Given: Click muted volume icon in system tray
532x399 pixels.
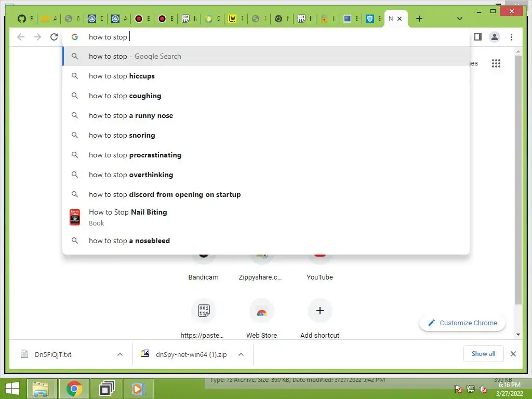Looking at the screenshot, I should pyautogui.click(x=483, y=390).
